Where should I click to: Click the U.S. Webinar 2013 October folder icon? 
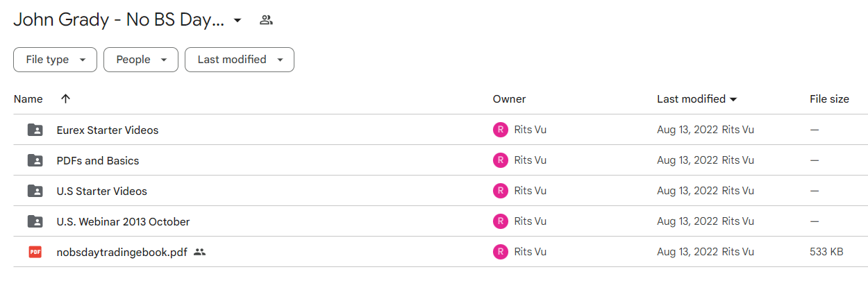35,221
